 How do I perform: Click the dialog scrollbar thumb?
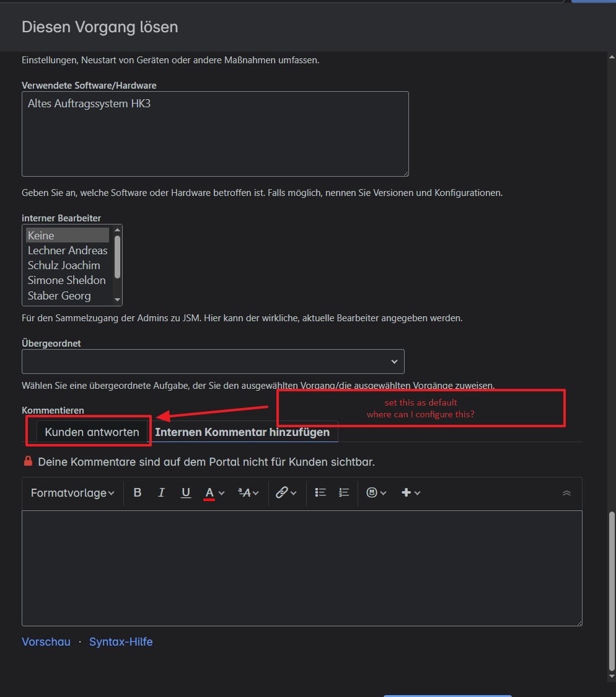(x=612, y=591)
